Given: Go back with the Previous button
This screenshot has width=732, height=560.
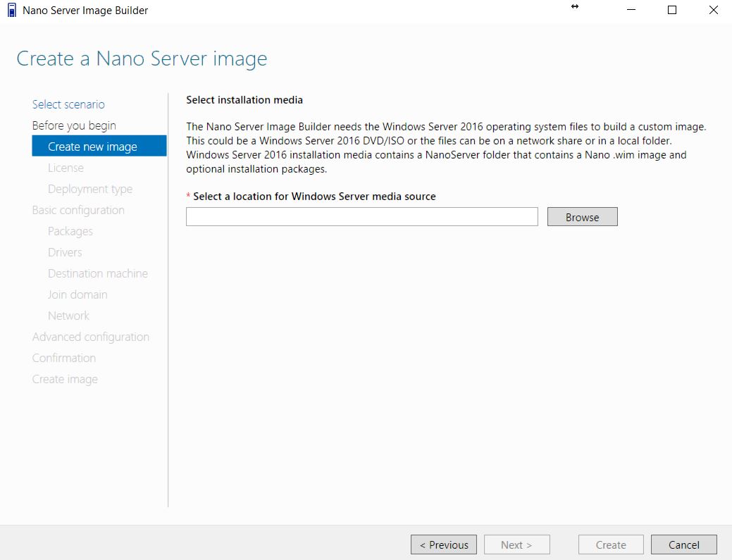Looking at the screenshot, I should click(x=443, y=545).
